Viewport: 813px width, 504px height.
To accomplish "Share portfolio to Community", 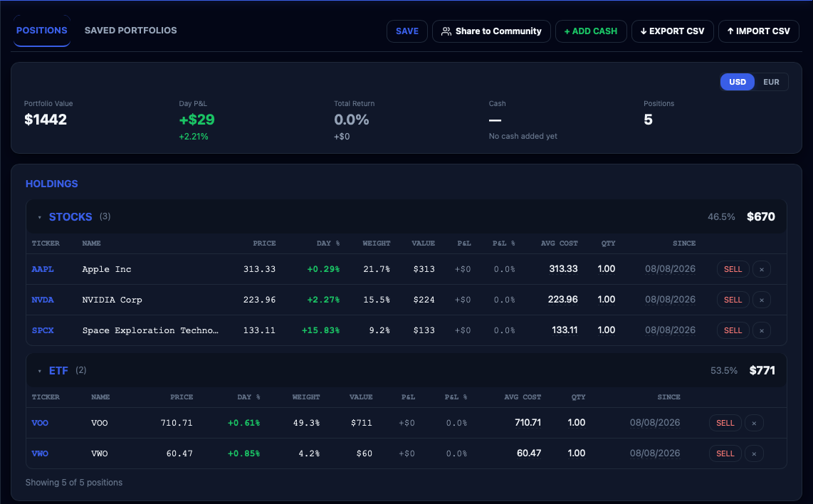I will coord(491,31).
